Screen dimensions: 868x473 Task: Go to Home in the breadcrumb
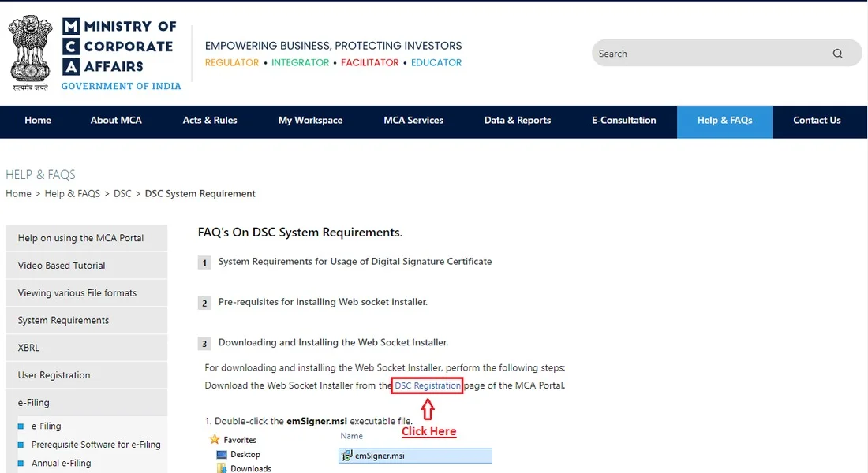tap(18, 194)
